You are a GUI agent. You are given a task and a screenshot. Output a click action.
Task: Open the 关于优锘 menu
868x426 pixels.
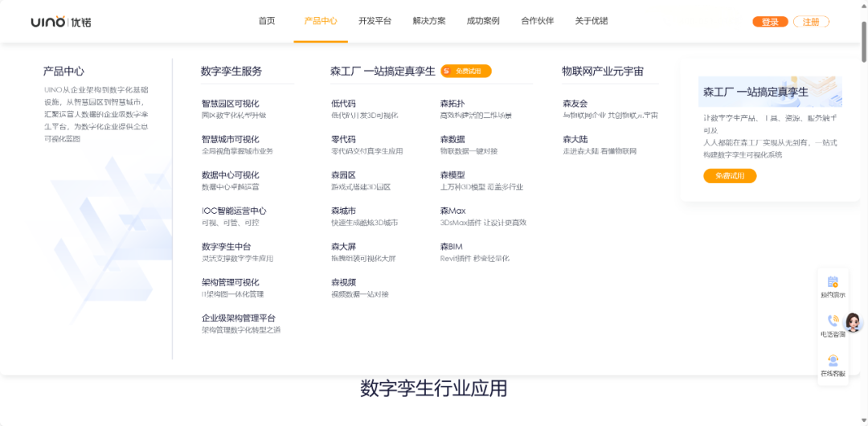pyautogui.click(x=592, y=21)
